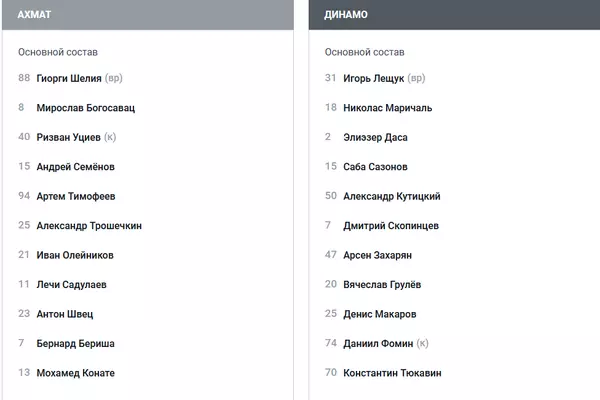Click on Вячеслав Грулёв

coord(382,285)
